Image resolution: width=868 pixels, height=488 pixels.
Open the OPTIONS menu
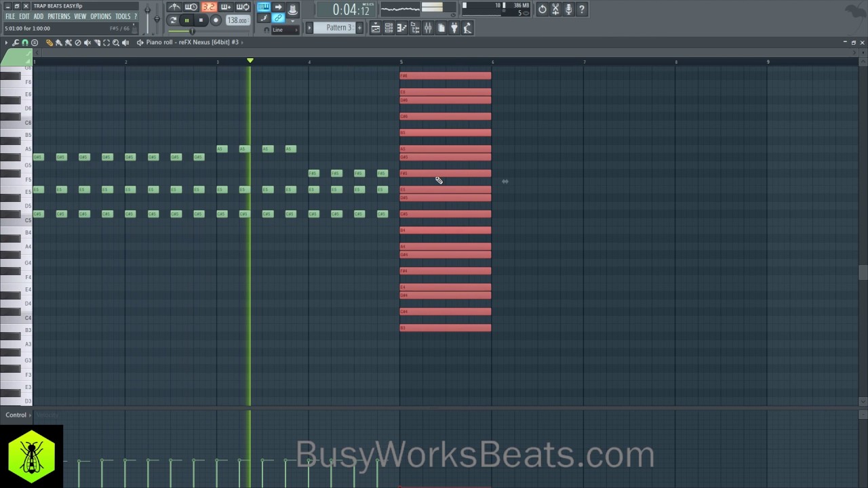tap(100, 16)
